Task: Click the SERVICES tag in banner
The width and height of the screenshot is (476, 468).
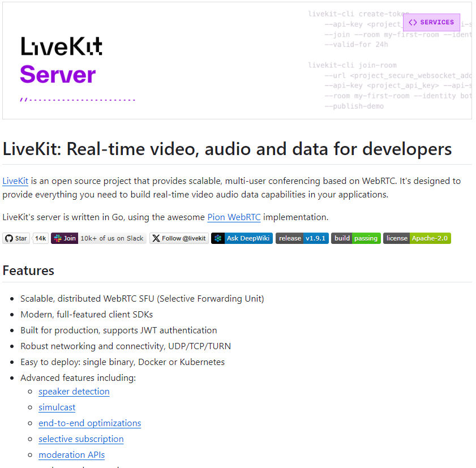Action: coord(431,22)
